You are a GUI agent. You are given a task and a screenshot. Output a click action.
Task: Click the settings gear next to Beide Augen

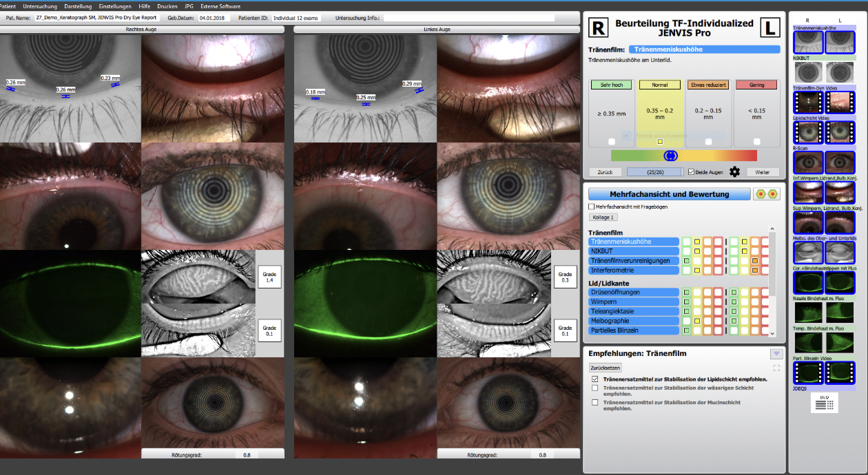click(734, 171)
